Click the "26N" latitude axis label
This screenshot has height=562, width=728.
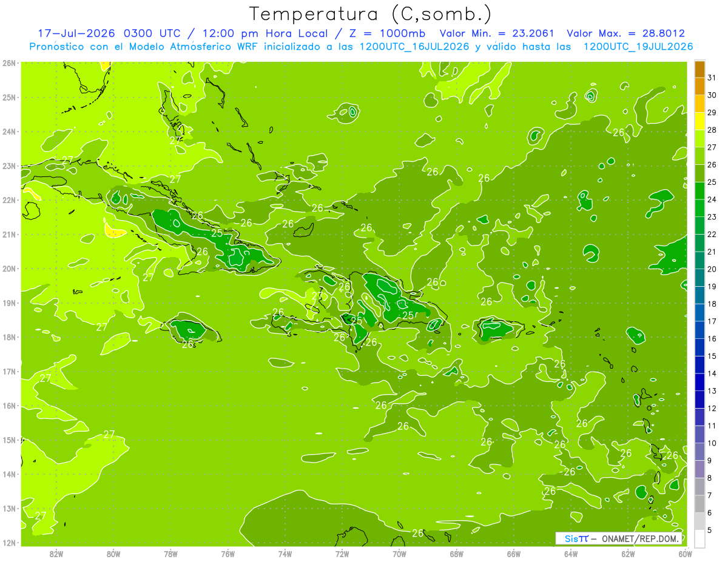[9, 63]
